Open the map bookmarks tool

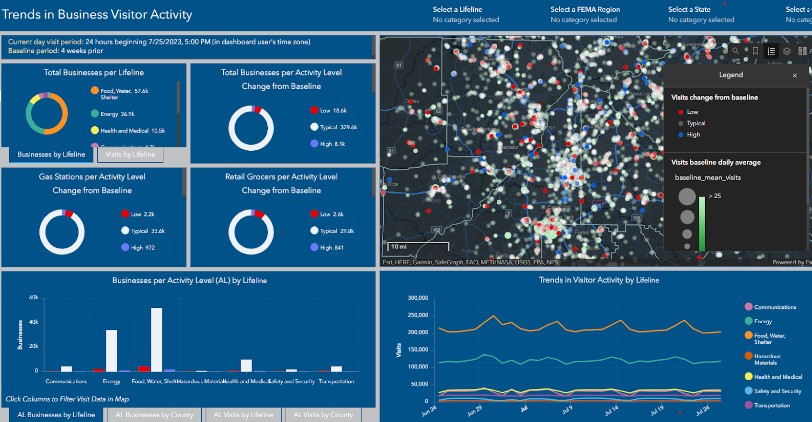(755, 51)
